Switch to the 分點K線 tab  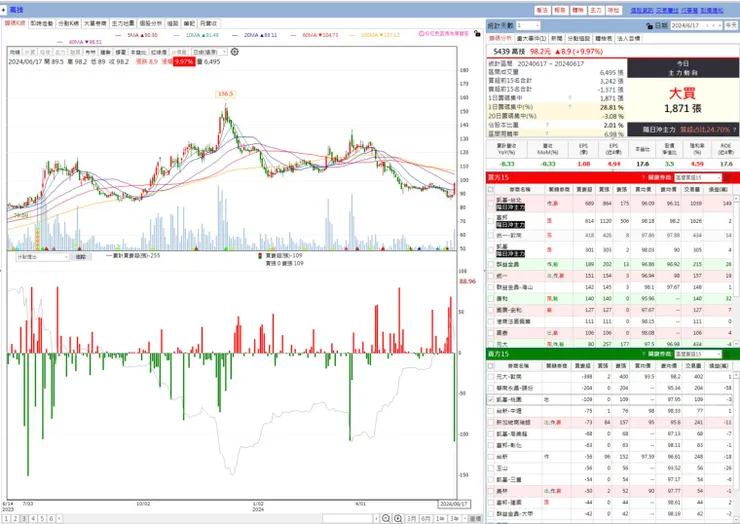point(69,23)
